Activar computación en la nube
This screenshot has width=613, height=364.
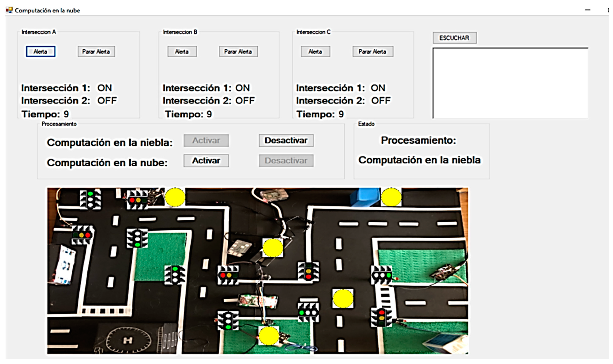206,160
